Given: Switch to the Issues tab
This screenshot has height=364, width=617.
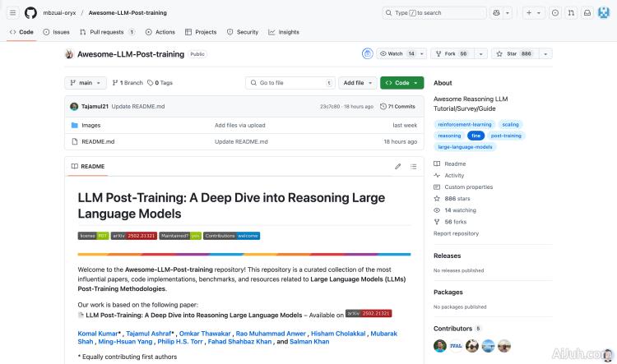Looking at the screenshot, I should click(57, 32).
